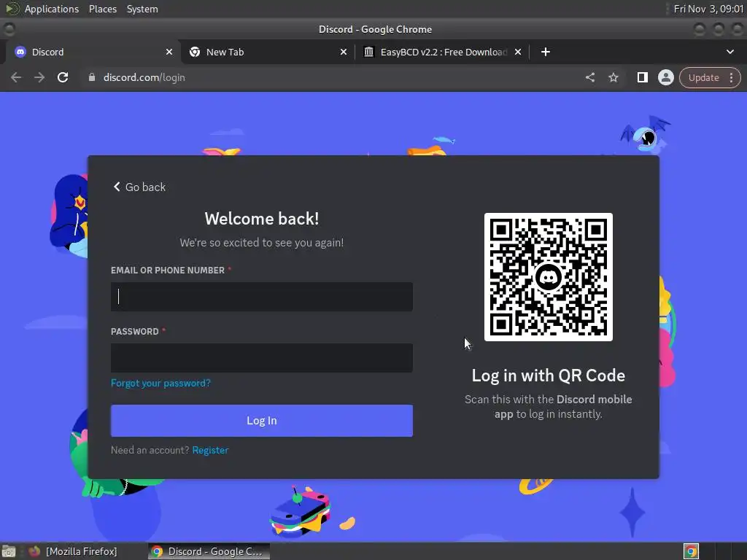Switch to the New Tab tab
The image size is (747, 560).
(268, 52)
